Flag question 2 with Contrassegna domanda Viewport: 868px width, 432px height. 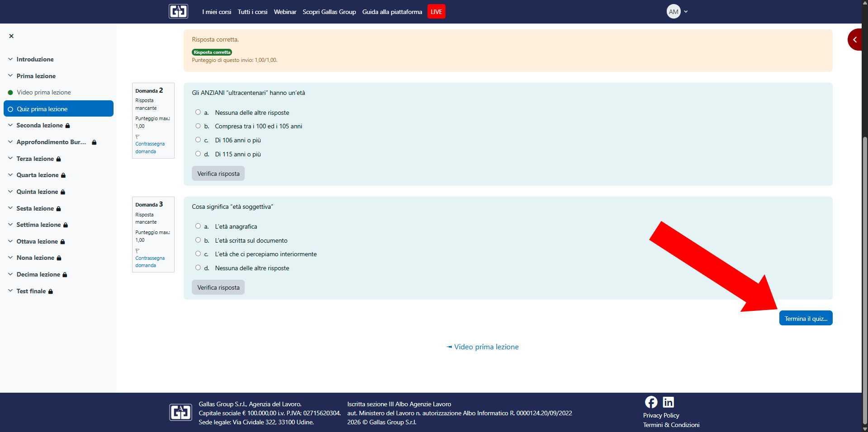(x=149, y=147)
